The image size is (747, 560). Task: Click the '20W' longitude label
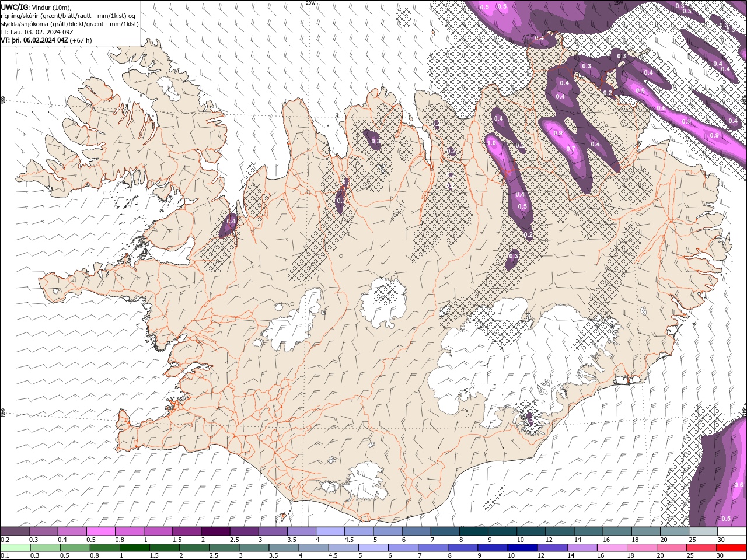pyautogui.click(x=310, y=3)
